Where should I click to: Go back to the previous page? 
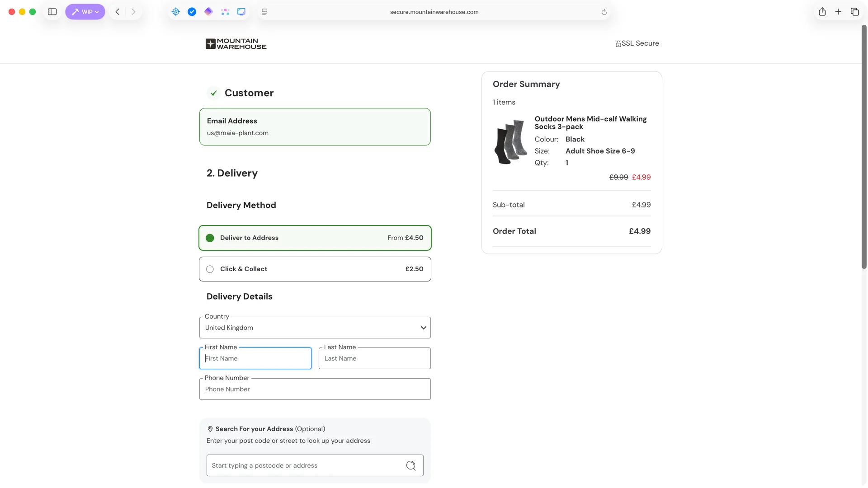[x=118, y=12]
